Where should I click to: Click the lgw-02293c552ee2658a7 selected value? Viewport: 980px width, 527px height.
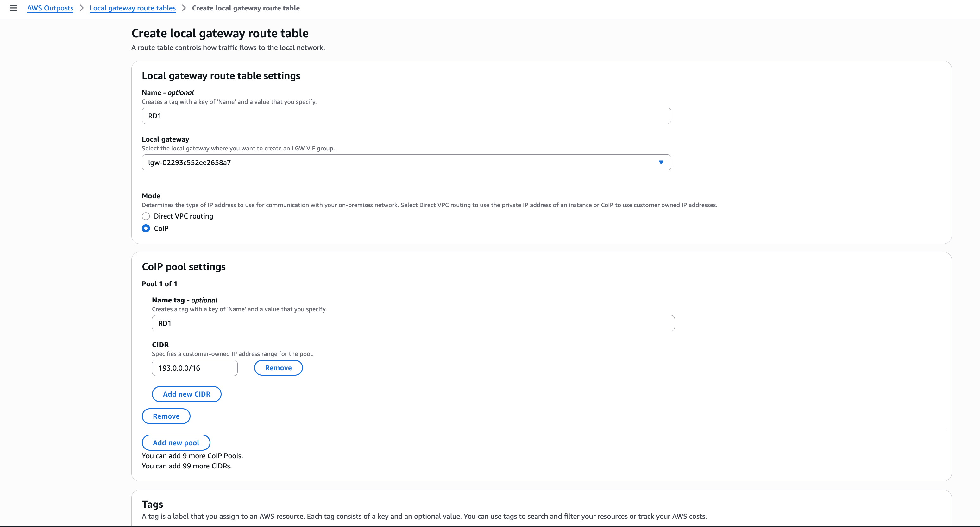[190, 162]
